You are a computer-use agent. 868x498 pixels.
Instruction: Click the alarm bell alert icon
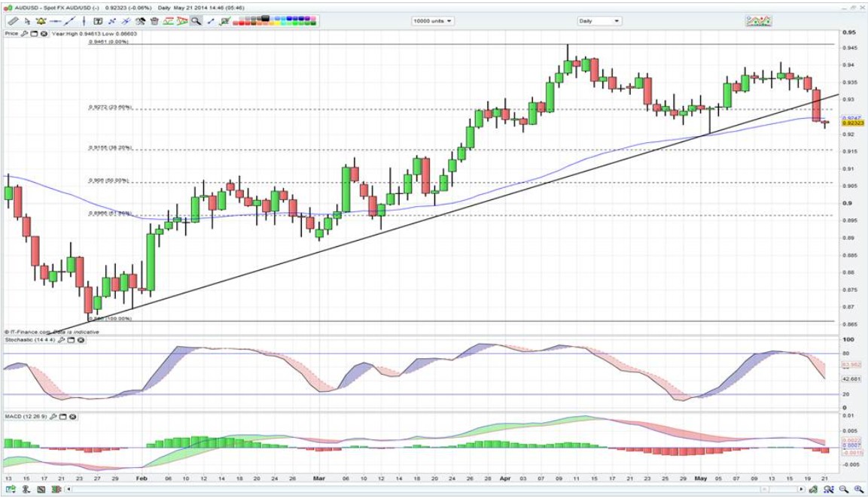tap(40, 21)
